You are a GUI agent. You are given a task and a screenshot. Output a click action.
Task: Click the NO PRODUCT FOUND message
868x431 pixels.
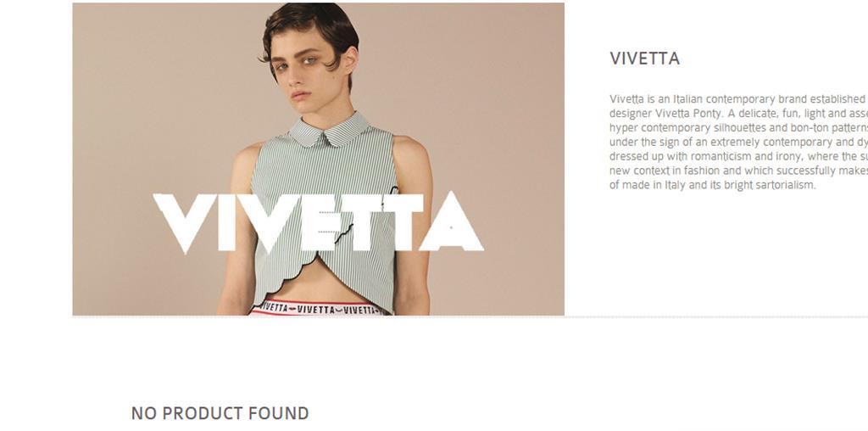point(220,413)
